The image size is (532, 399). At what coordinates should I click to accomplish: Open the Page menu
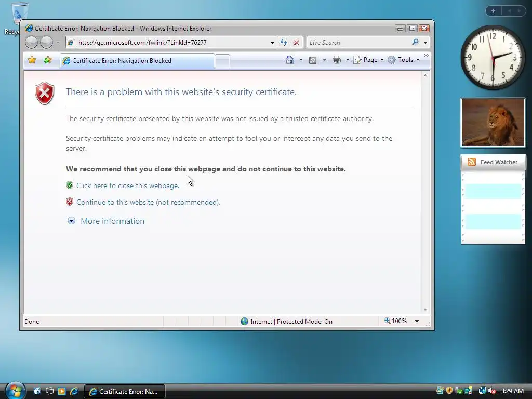368,60
